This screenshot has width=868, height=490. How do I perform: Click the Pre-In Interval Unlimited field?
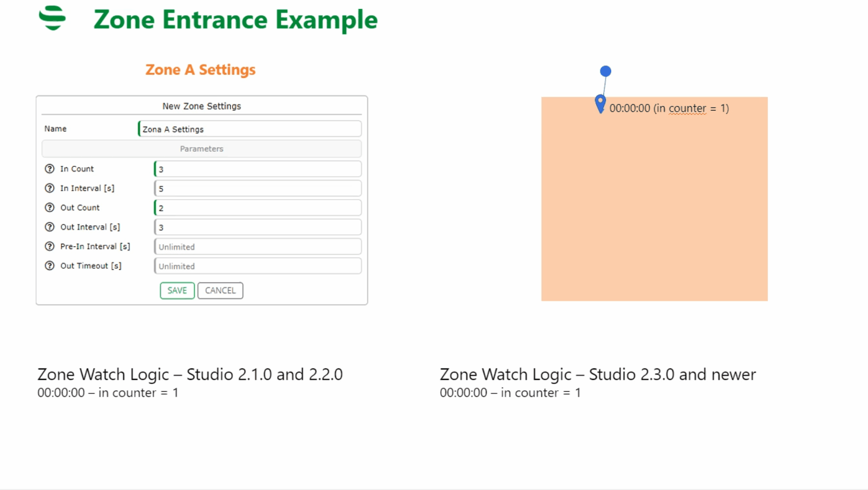point(258,246)
